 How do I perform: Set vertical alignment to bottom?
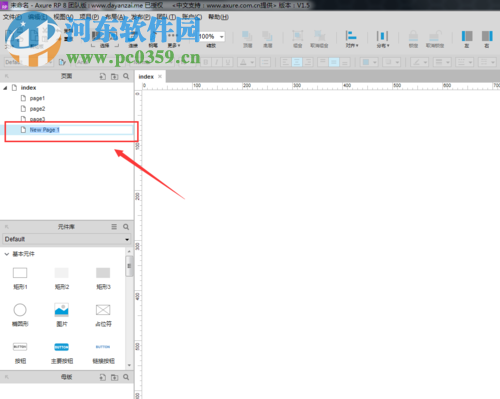(345, 62)
